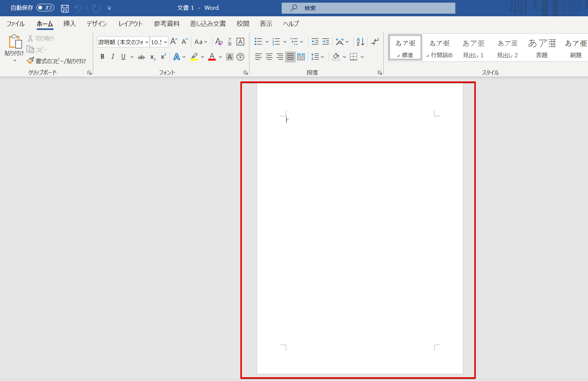Align text left

[x=259, y=57]
